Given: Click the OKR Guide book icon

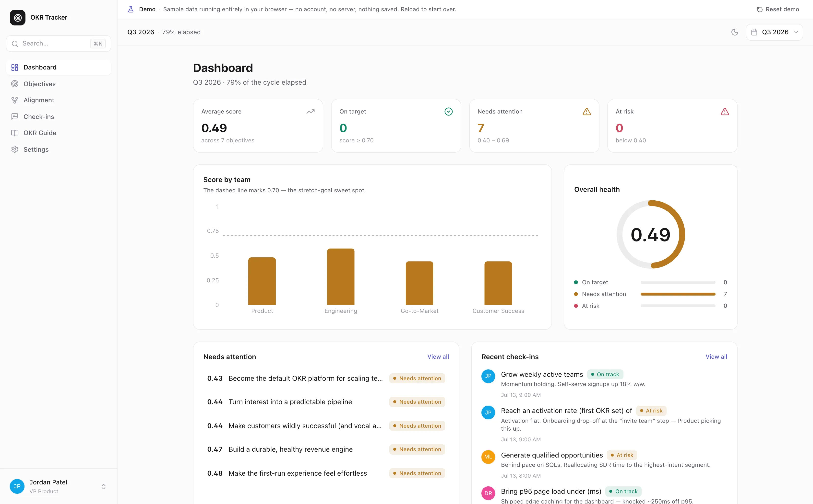Looking at the screenshot, I should pos(15,133).
